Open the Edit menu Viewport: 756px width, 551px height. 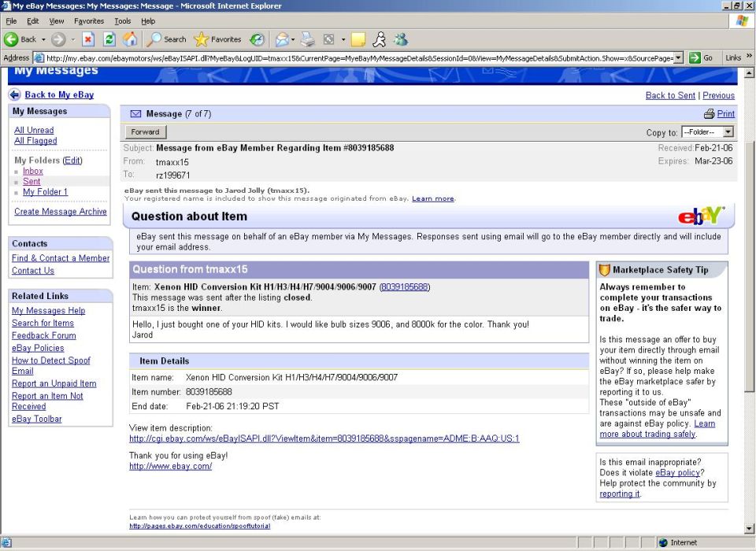(x=33, y=21)
